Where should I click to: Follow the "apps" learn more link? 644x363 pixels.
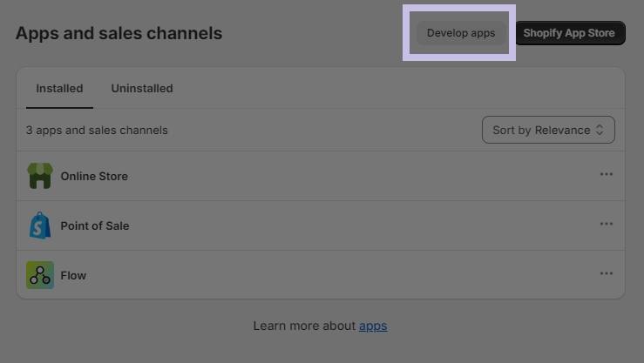point(373,326)
